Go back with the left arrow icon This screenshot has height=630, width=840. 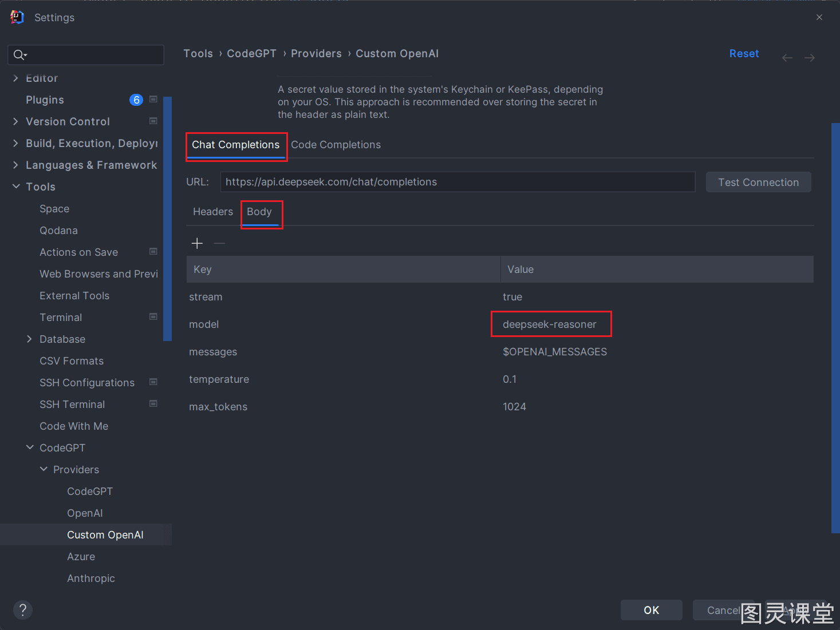pyautogui.click(x=787, y=58)
